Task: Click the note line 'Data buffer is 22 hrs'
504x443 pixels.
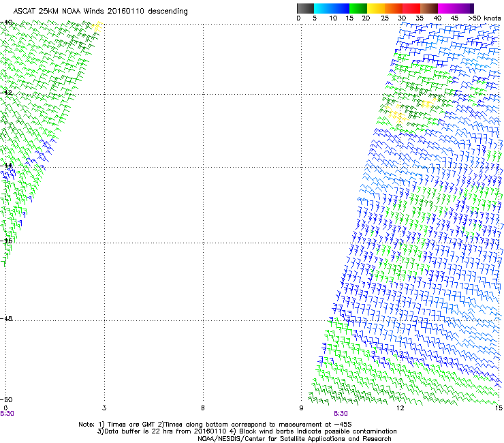Action: pyautogui.click(x=247, y=431)
